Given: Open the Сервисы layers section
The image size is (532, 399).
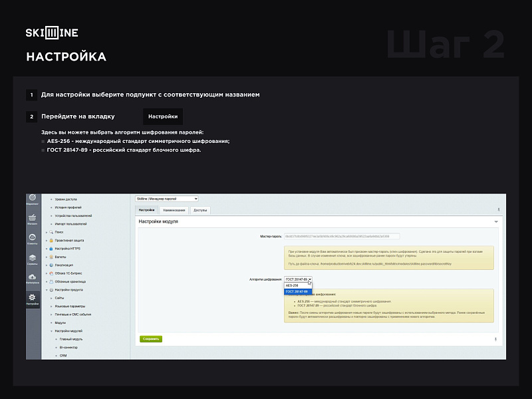Looking at the screenshot, I should [32, 259].
